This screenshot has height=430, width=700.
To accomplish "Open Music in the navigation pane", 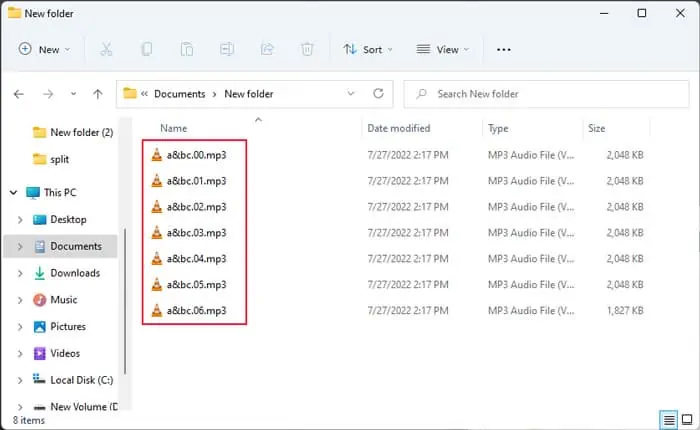I will click(x=55, y=300).
